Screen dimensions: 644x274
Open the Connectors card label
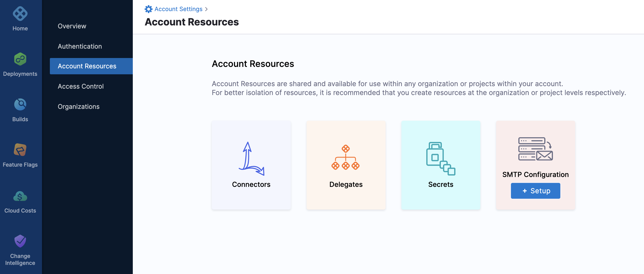click(x=251, y=184)
